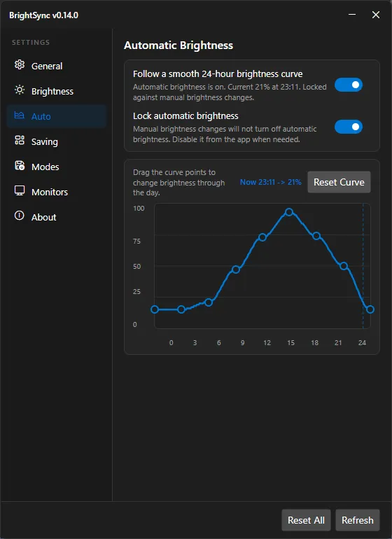Close the BrightSync window

[376, 15]
